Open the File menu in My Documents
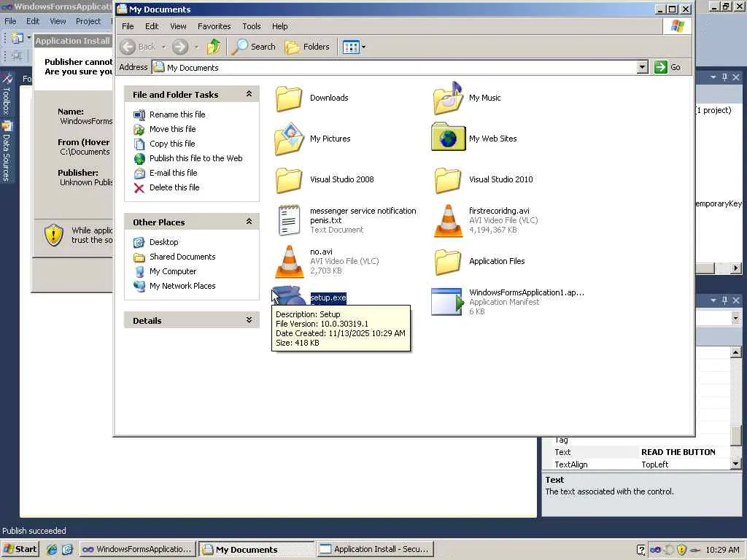Image resolution: width=747 pixels, height=560 pixels. click(x=128, y=26)
